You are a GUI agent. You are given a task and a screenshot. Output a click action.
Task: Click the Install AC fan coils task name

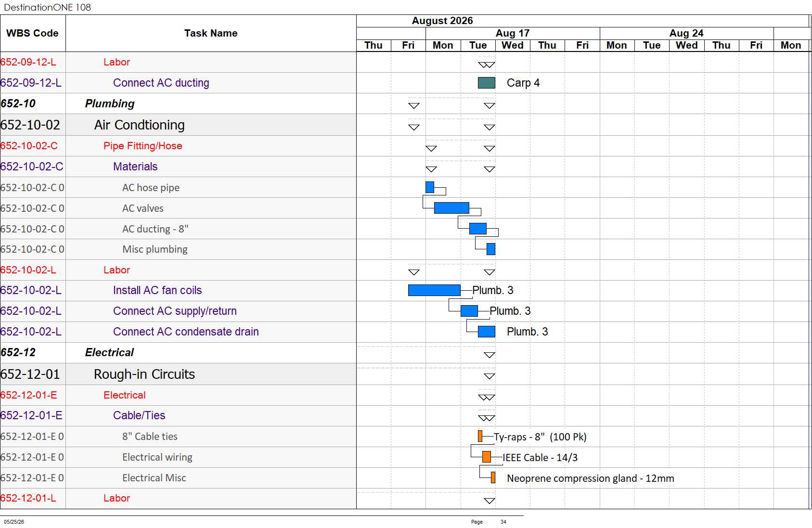click(157, 290)
